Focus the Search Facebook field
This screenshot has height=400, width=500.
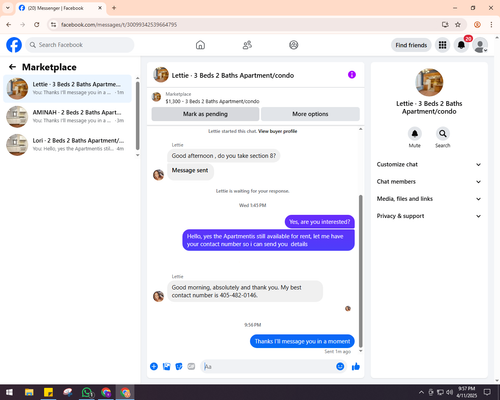coord(80,45)
